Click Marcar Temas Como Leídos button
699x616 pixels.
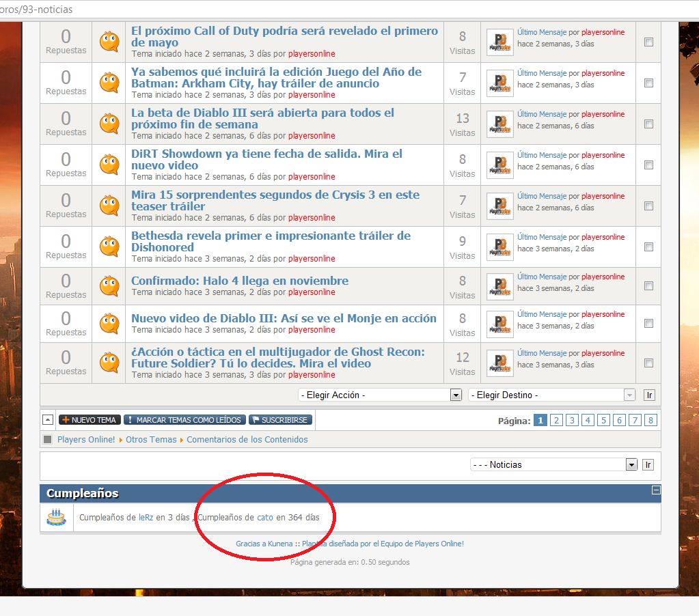point(184,420)
